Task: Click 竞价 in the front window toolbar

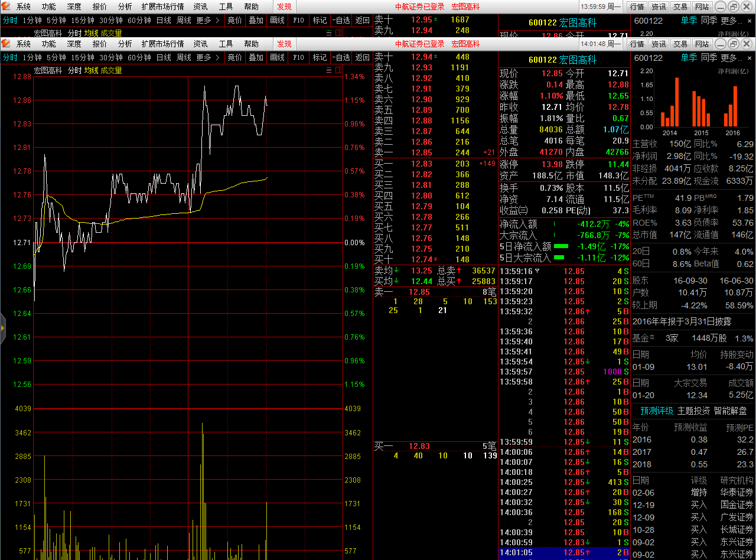Action: tap(234, 57)
